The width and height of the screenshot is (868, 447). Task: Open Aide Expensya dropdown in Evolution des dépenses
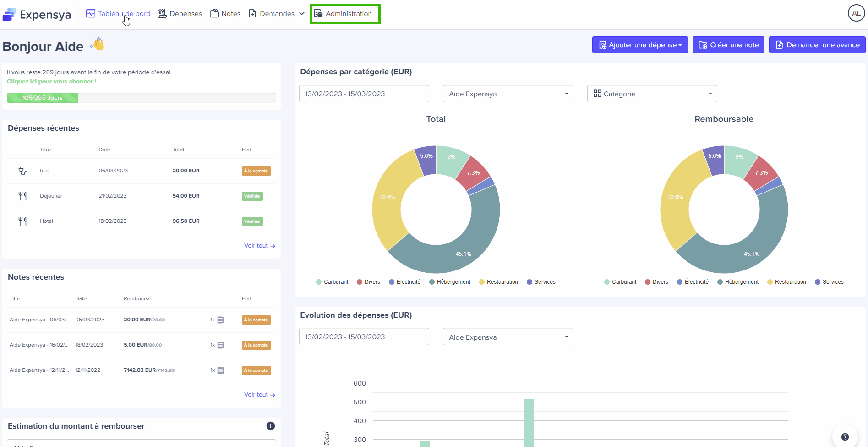[508, 337]
